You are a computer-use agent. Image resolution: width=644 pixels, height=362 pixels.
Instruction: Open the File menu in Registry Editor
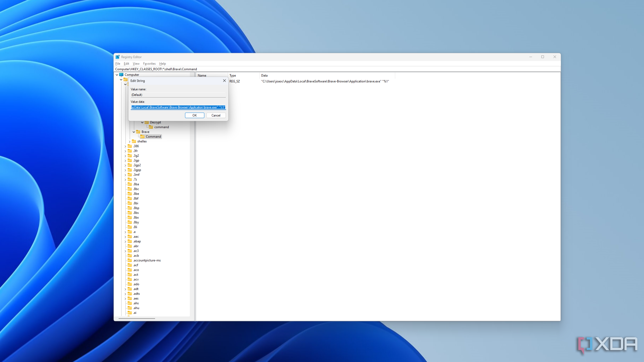118,64
